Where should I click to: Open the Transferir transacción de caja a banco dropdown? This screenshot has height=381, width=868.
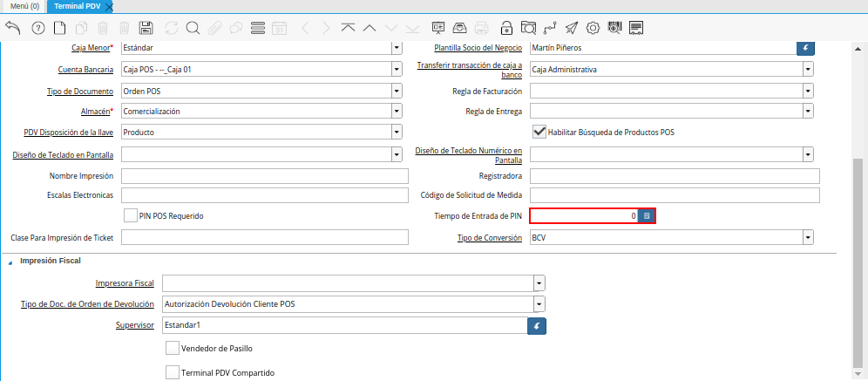(809, 69)
